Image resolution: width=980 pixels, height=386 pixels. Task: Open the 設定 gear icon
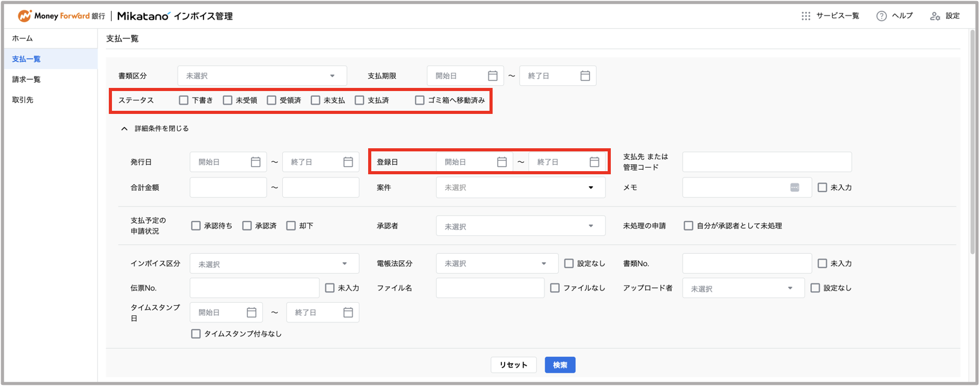pos(935,16)
